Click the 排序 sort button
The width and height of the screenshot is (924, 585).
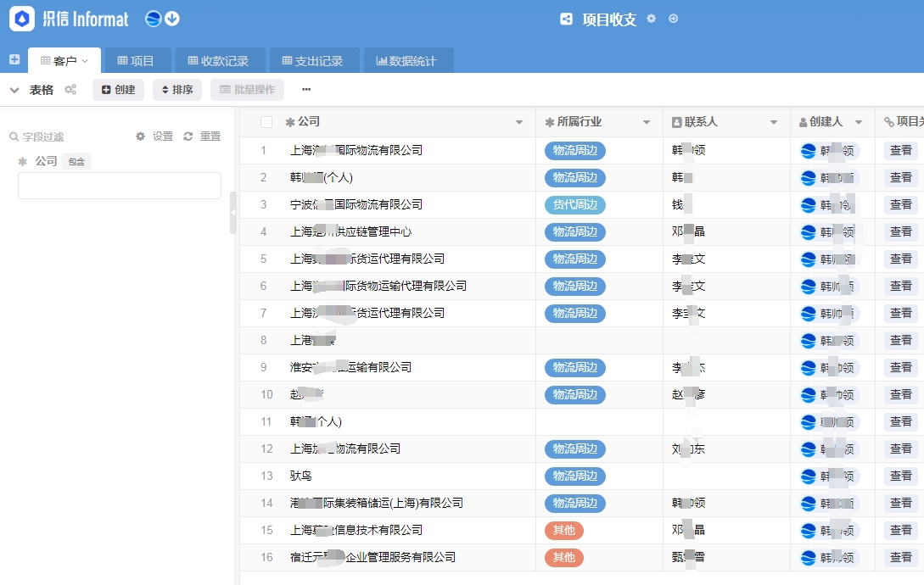(176, 90)
